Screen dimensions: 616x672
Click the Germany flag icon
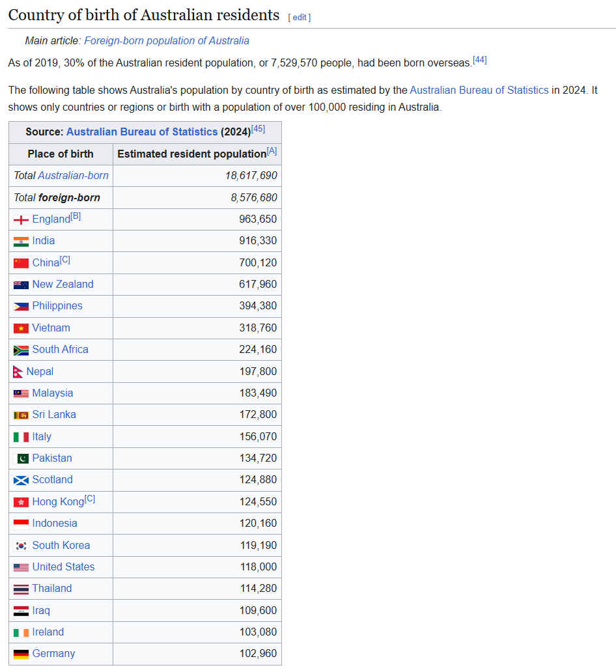tap(21, 654)
